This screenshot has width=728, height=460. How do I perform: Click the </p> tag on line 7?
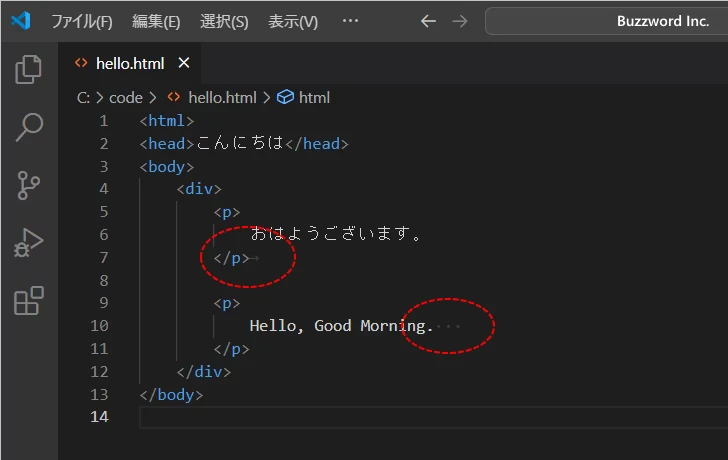click(x=231, y=258)
